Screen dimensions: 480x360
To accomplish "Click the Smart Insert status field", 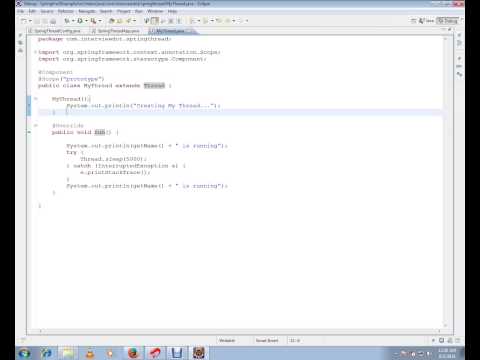I will coord(267,340).
